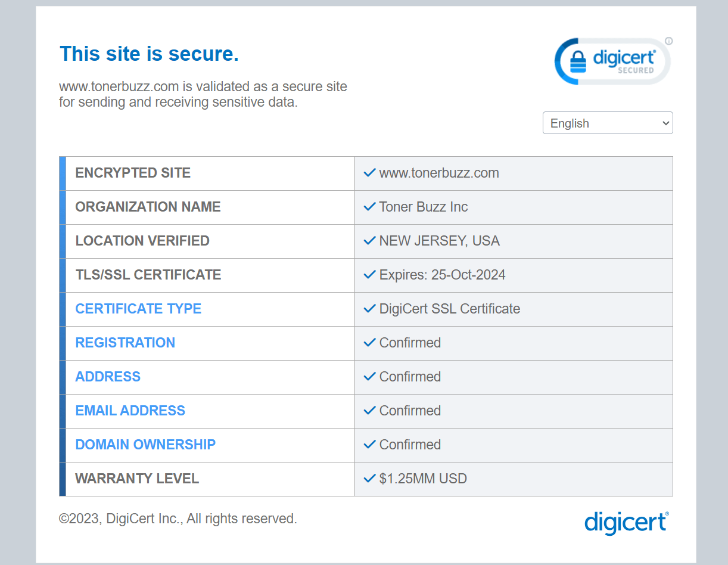728x565 pixels.
Task: Follow the EMAIL ADDRESS link
Action: pyautogui.click(x=130, y=411)
